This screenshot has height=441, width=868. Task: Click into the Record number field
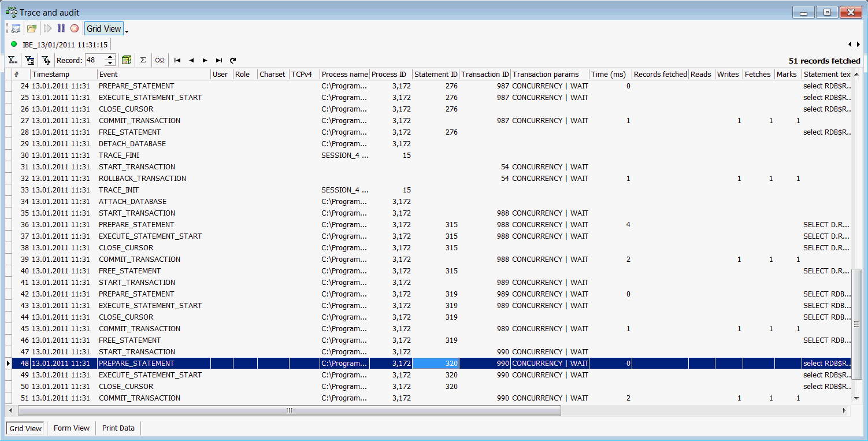click(95, 60)
